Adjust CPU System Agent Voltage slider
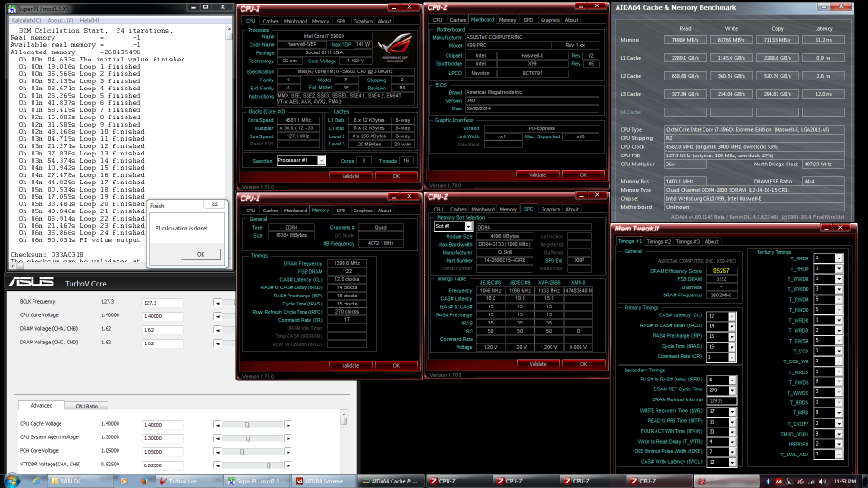Image resolution: width=868 pixels, height=488 pixels. click(248, 438)
